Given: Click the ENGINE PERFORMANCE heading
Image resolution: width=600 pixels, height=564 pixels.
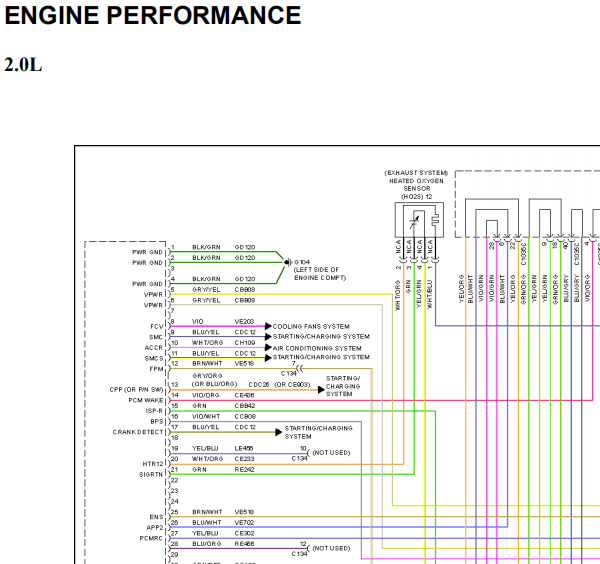Looking at the screenshot, I should [153, 16].
